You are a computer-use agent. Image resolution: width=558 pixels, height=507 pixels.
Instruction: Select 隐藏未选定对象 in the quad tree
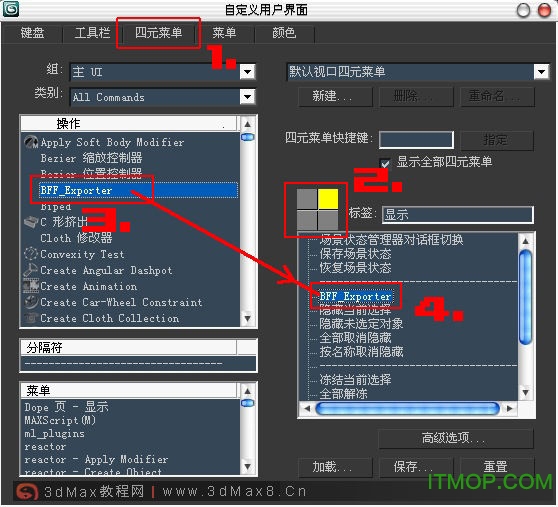[361, 323]
